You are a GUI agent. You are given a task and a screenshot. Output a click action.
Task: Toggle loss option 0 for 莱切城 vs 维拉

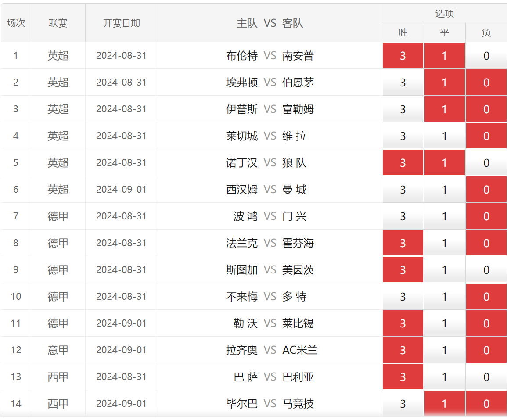click(x=486, y=136)
